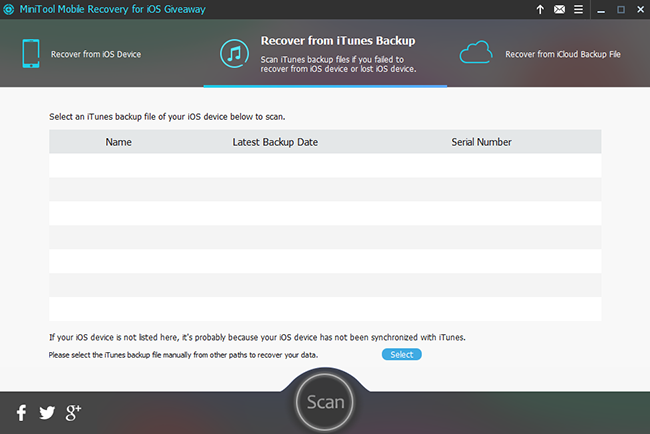Screen dimensions: 650x434
Task: Open the email feedback envelope icon
Action: tap(559, 9)
